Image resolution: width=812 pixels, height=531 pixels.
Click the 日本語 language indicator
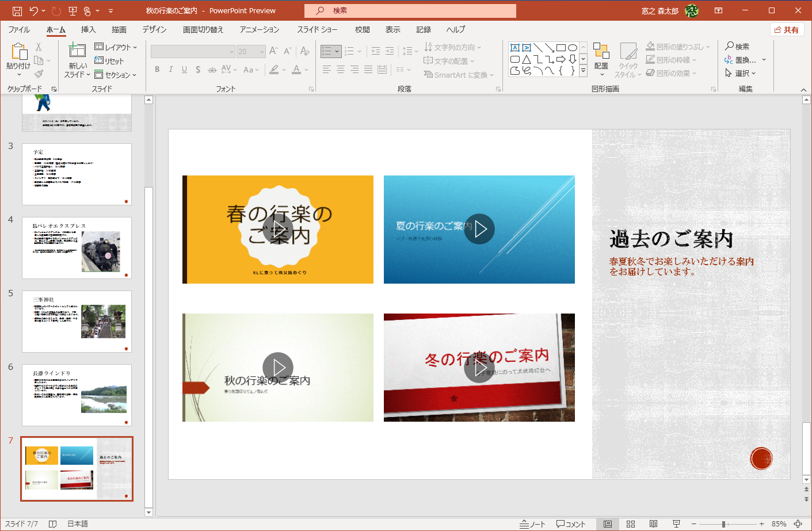[x=78, y=524]
